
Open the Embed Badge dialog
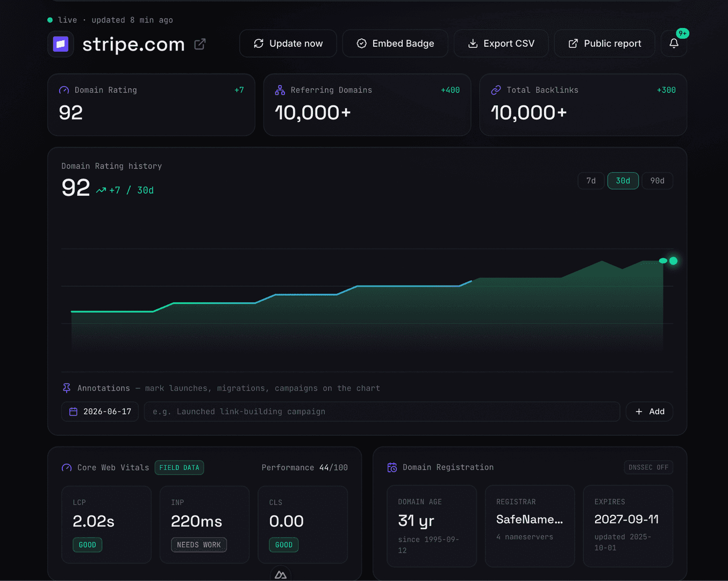click(x=395, y=44)
